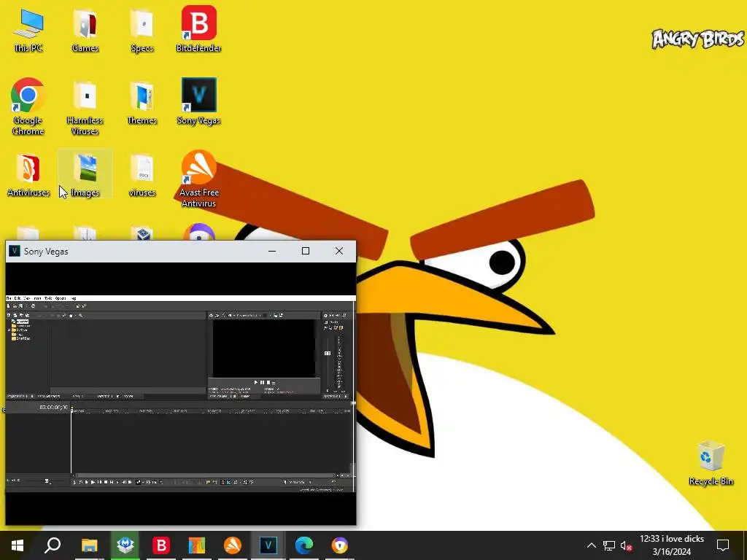Open Microsoft Edge from the taskbar

pyautogui.click(x=304, y=545)
